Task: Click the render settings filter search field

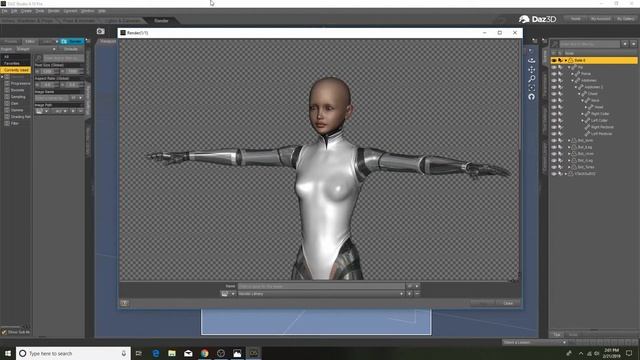Action: (x=63, y=58)
